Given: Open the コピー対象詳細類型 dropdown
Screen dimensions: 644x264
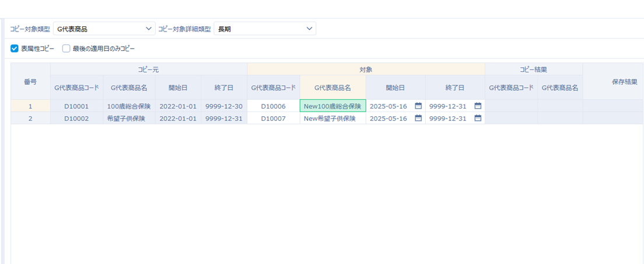Looking at the screenshot, I should pos(265,29).
